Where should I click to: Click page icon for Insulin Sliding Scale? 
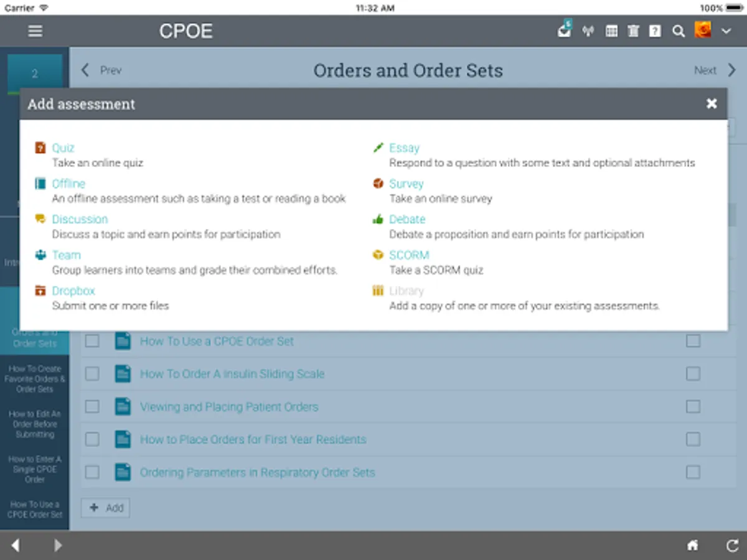(x=123, y=374)
